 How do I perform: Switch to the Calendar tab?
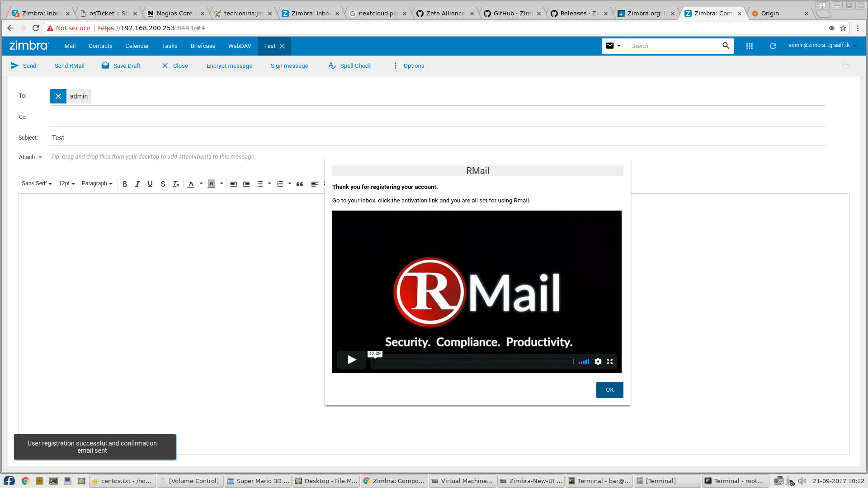tap(137, 46)
